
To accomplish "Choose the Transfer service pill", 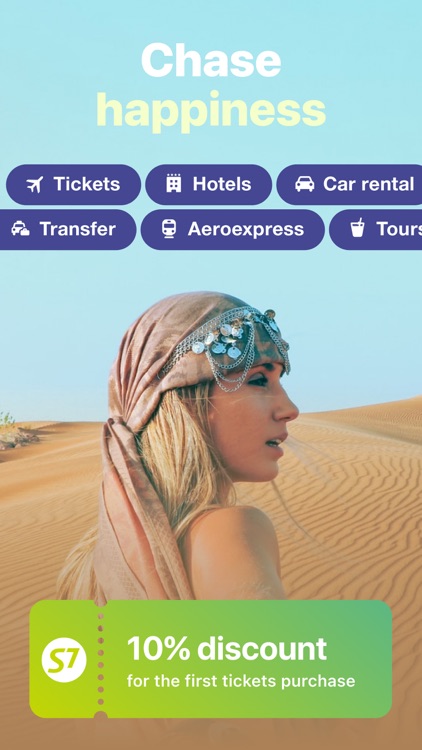I will pos(68,229).
